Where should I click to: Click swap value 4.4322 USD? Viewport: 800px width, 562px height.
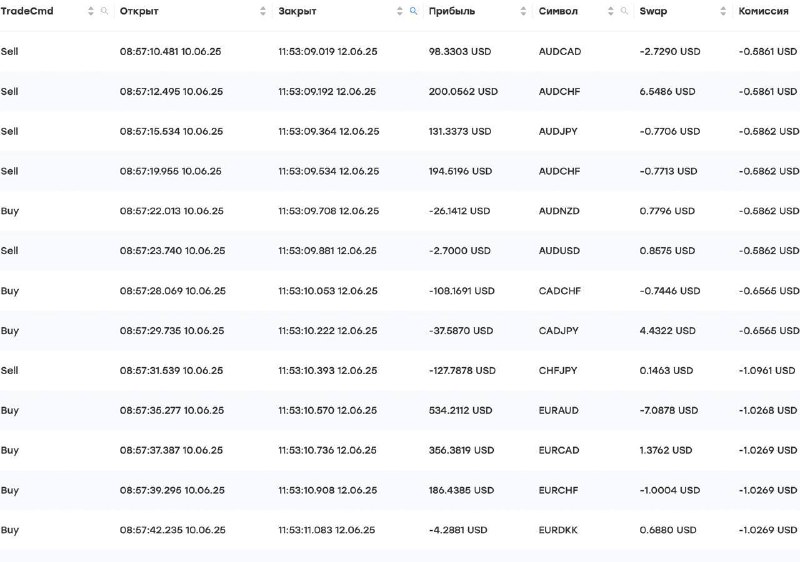pos(667,331)
